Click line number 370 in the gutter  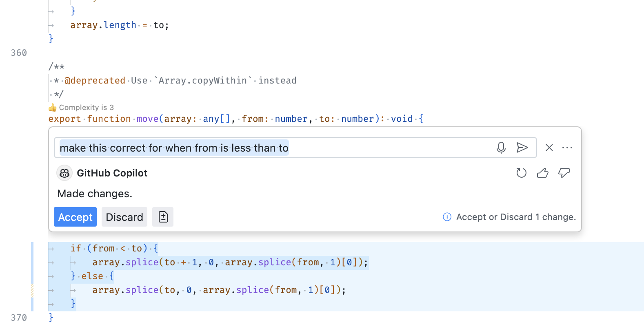19,318
